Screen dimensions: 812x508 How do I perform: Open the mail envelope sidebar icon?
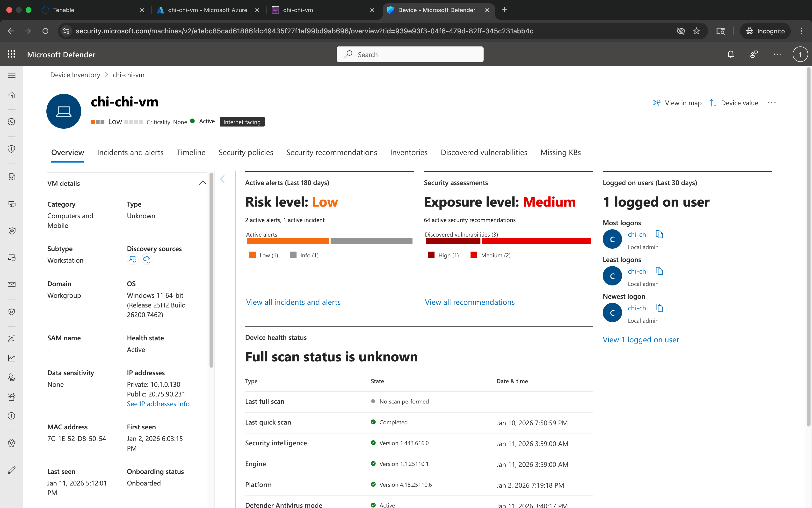pyautogui.click(x=11, y=284)
